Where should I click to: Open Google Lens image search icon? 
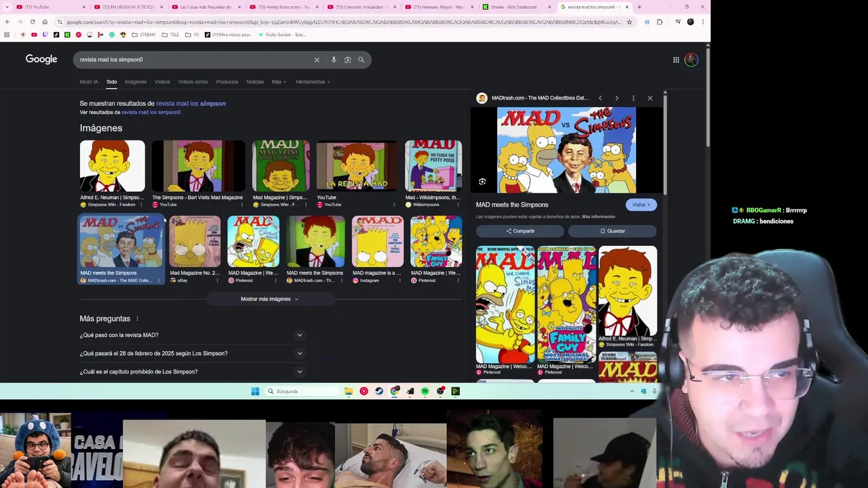(x=348, y=60)
